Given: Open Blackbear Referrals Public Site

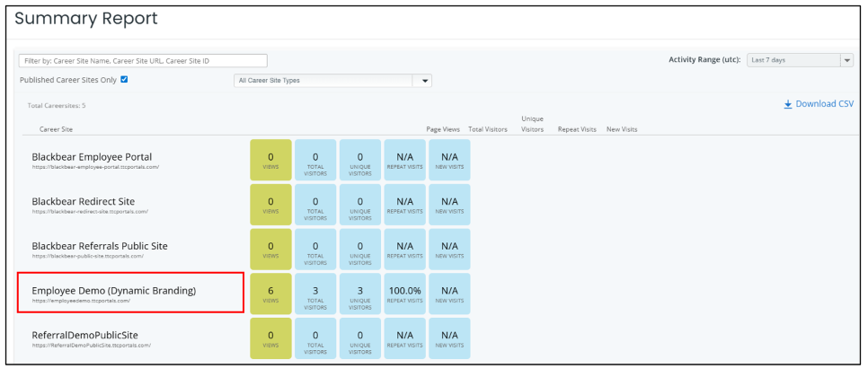Looking at the screenshot, I should point(99,246).
